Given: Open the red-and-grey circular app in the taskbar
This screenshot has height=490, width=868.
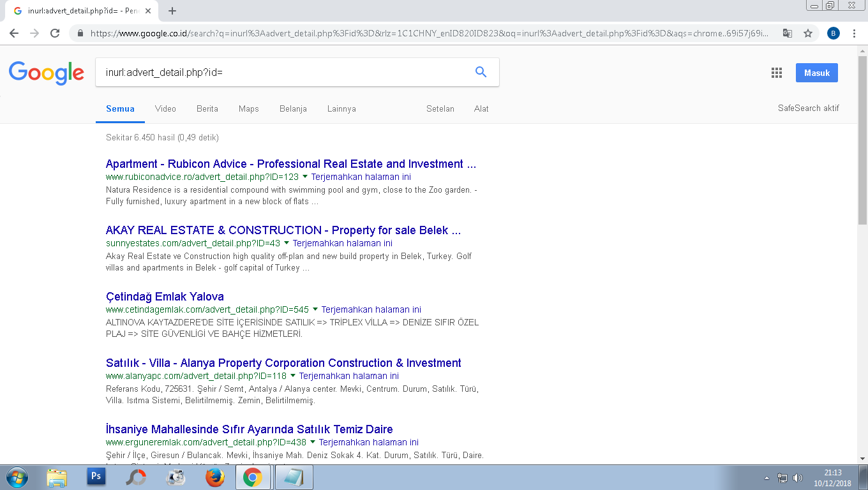Looking at the screenshot, I should click(x=136, y=477).
